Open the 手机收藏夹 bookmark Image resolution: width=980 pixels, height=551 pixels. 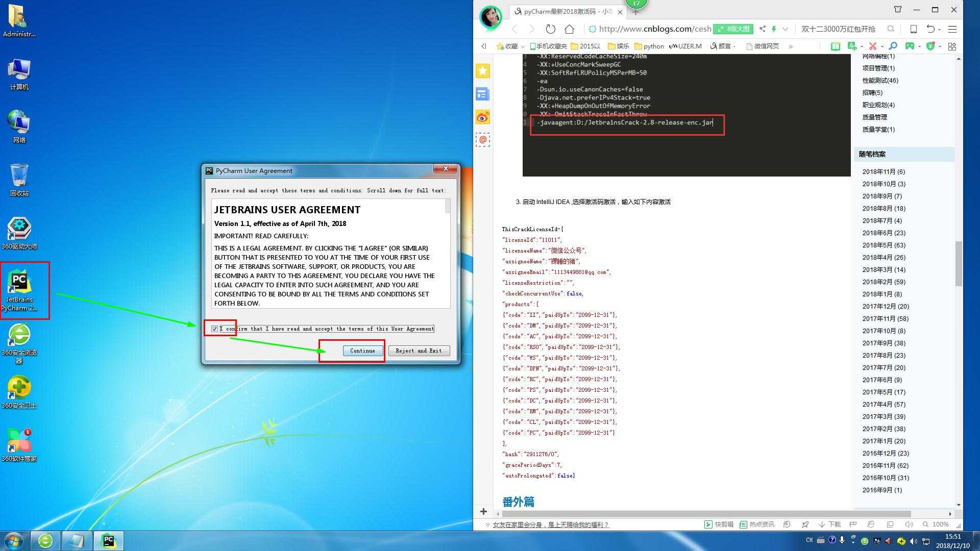(x=548, y=46)
